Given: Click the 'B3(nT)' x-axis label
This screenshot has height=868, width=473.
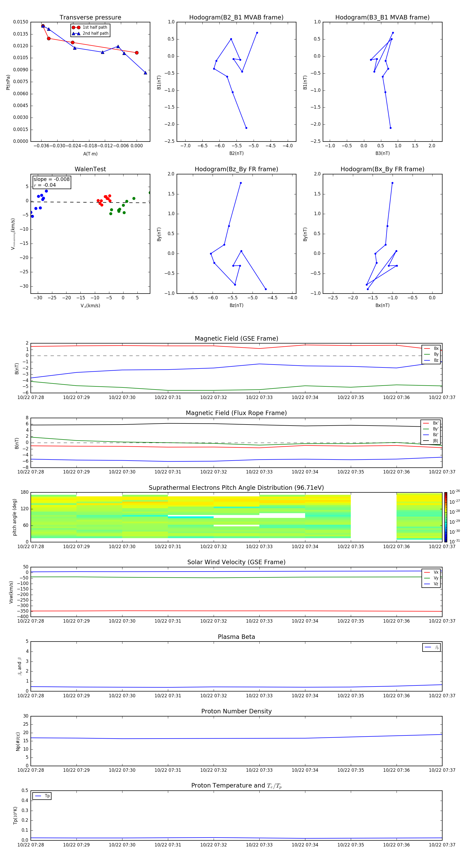Looking at the screenshot, I should 382,153.
